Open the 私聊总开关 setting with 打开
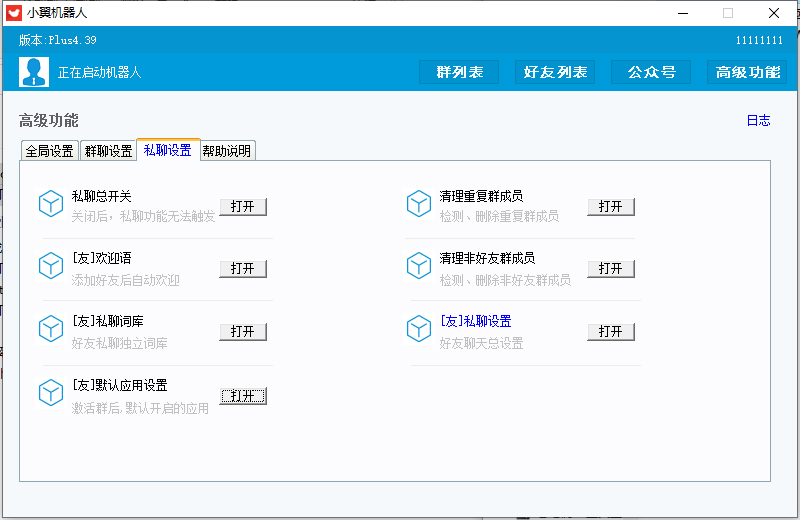The height and width of the screenshot is (520, 800). [243, 207]
